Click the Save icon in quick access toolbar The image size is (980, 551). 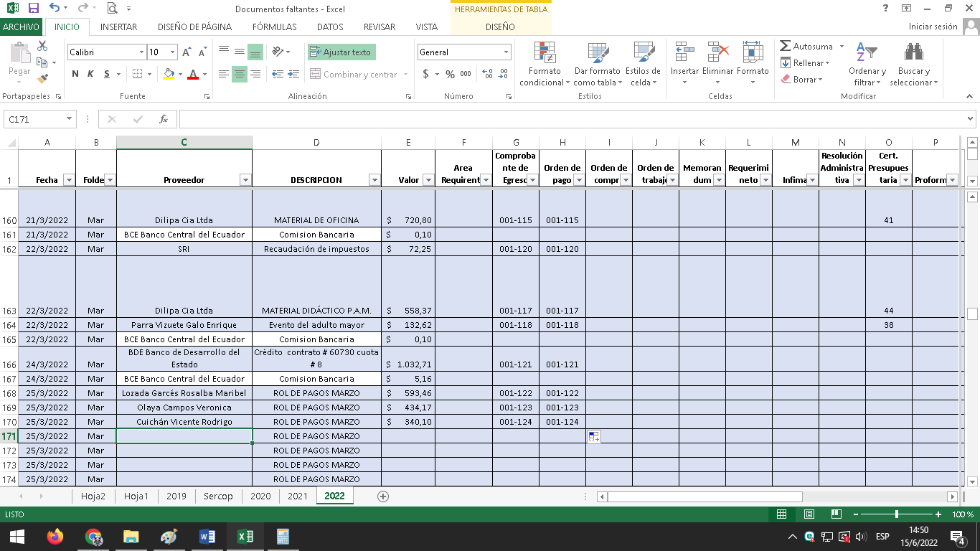(x=33, y=9)
